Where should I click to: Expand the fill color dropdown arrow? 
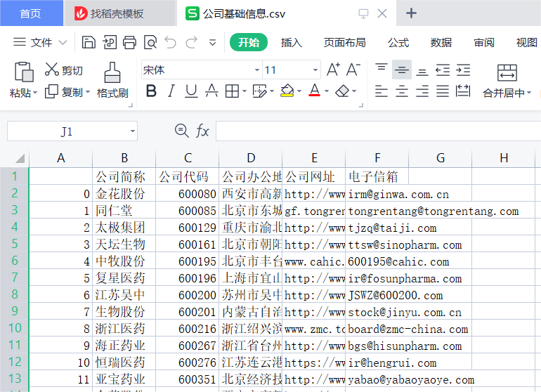tap(299, 91)
